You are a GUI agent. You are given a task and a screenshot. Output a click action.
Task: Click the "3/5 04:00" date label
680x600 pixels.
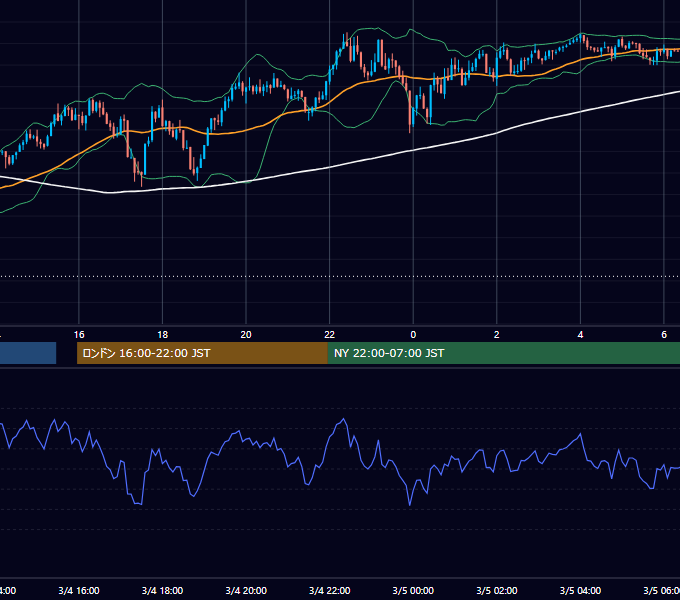point(580,590)
